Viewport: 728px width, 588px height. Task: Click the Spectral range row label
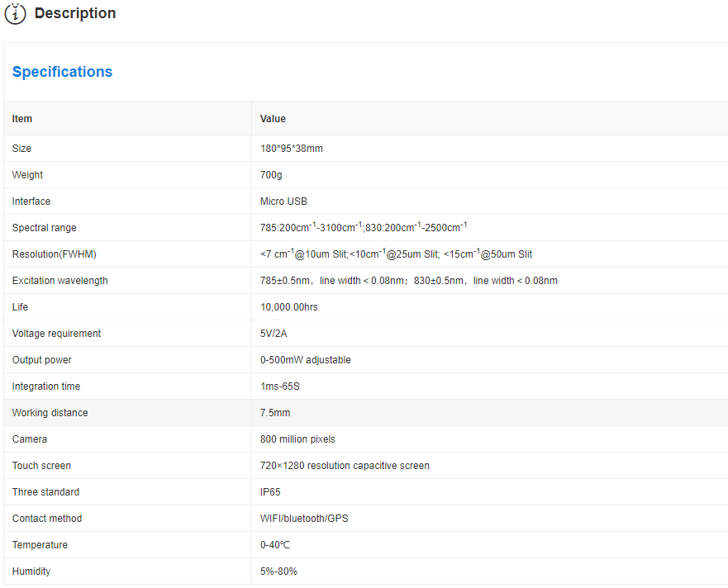click(x=44, y=228)
